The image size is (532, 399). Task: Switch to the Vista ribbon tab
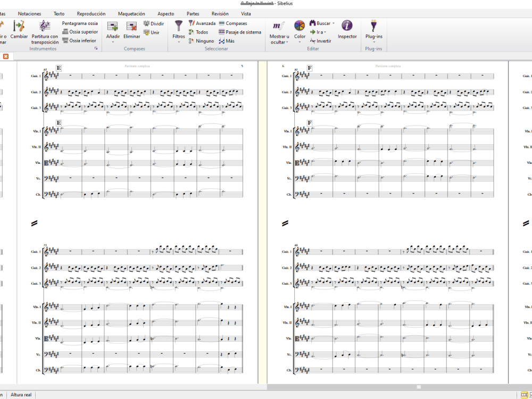[x=246, y=14]
